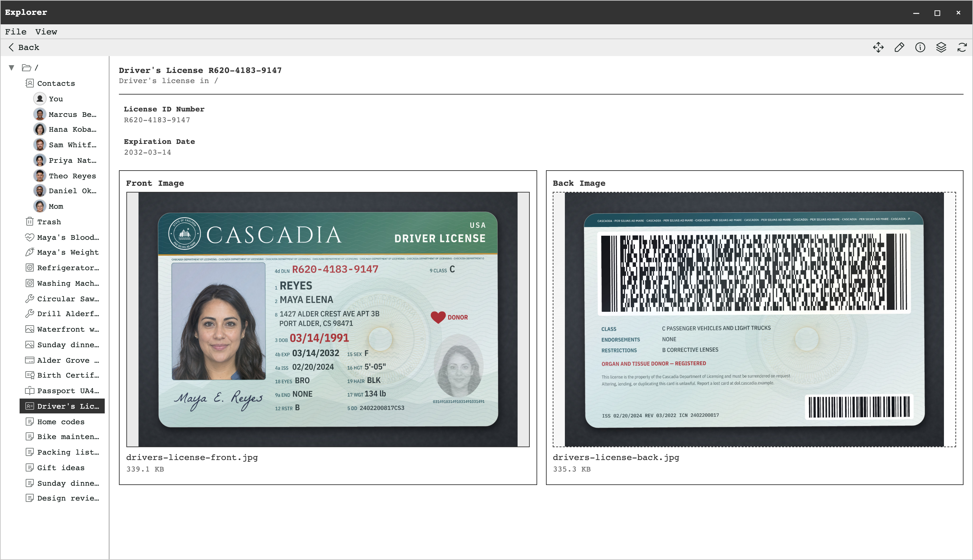973x560 pixels.
Task: Open the Gift ideas note
Action: click(62, 468)
